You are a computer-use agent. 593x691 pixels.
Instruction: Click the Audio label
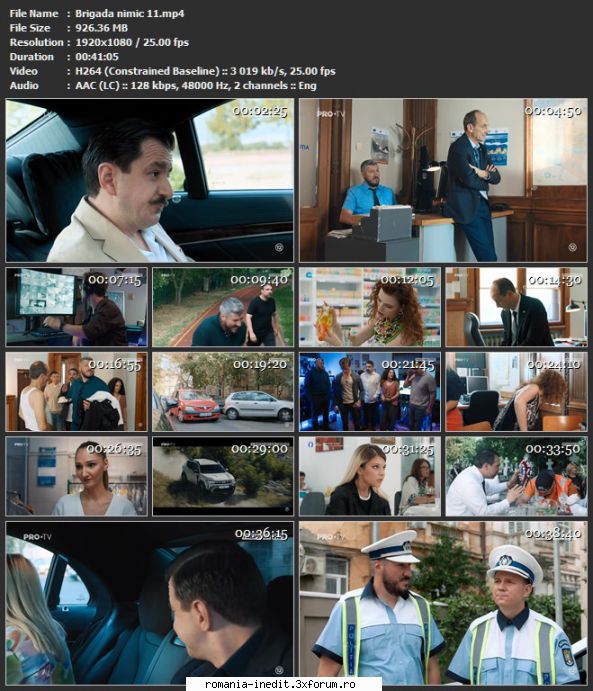(24, 85)
